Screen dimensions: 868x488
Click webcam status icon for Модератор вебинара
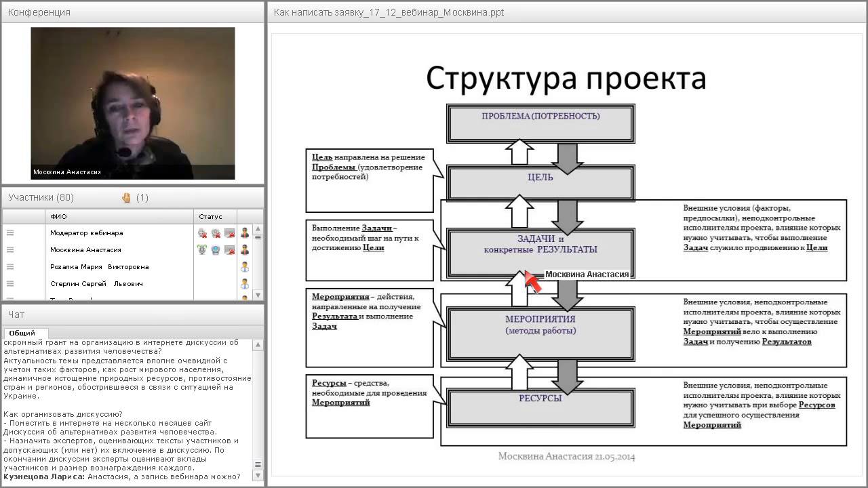pos(216,233)
